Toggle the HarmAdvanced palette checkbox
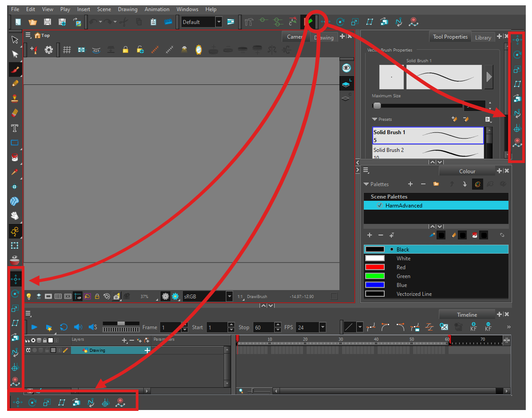532x418 pixels. pos(379,205)
